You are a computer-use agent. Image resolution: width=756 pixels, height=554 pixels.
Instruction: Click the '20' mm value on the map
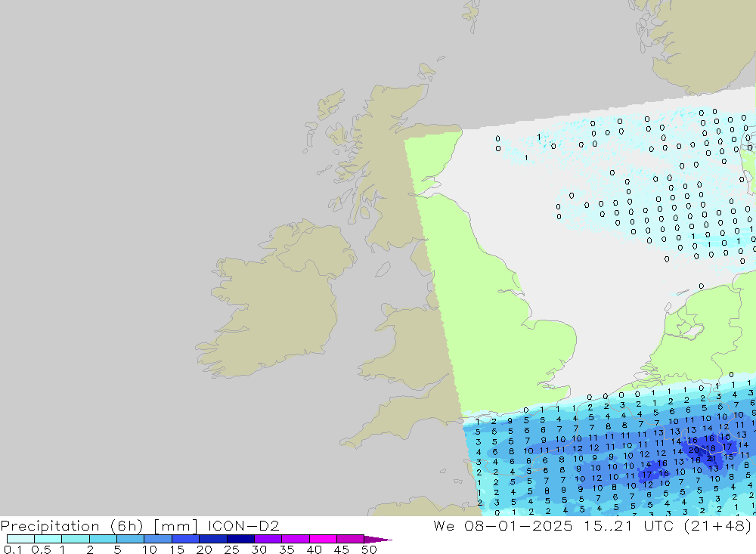[694, 450]
